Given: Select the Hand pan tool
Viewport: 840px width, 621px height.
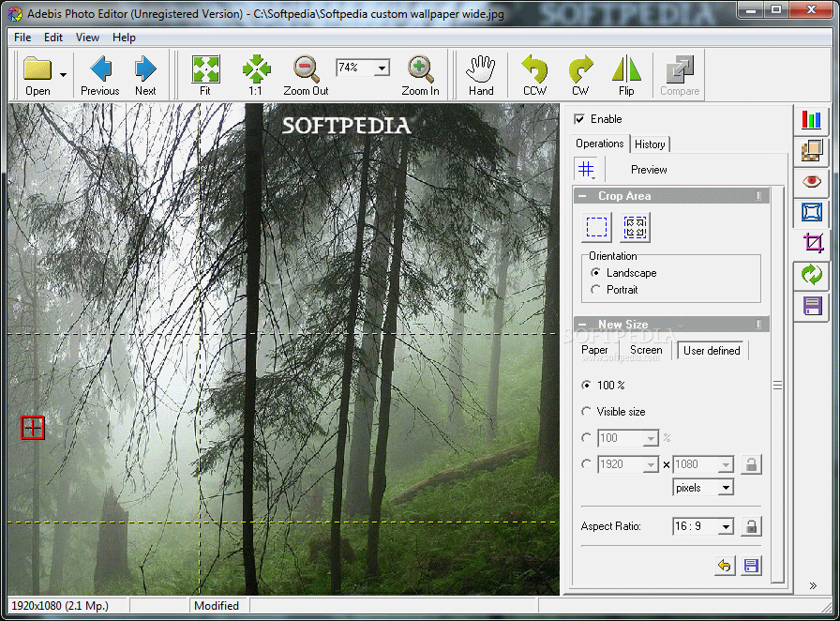Looking at the screenshot, I should coord(481,75).
